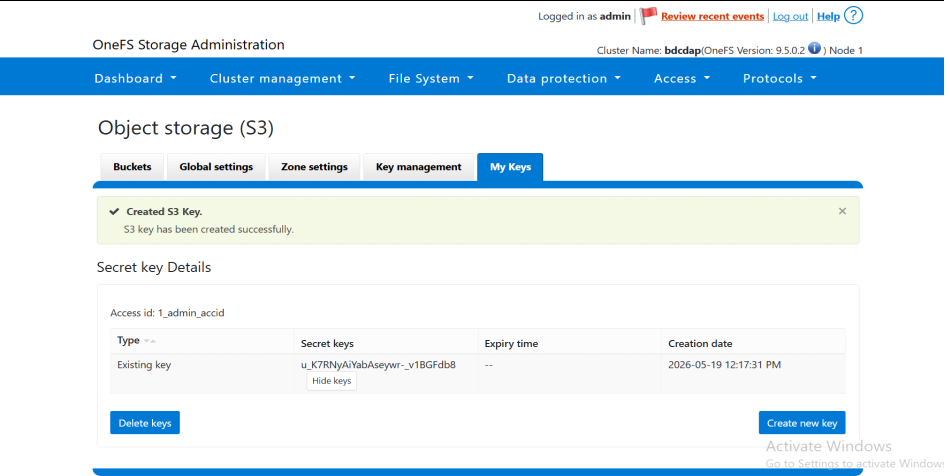Click the secret key value u_K7RNyAiYabAseywr-_v1BGFdb8
The width and height of the screenshot is (950, 476).
378,365
